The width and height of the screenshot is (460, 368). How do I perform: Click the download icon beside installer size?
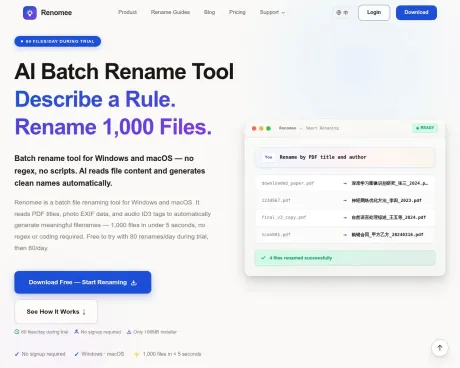pyautogui.click(x=129, y=332)
